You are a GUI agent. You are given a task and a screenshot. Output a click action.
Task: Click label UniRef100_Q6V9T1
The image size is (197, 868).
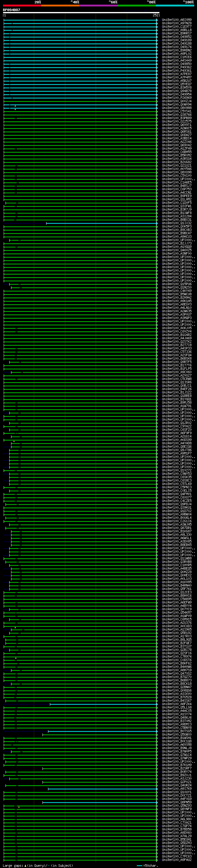pyautogui.click(x=176, y=125)
